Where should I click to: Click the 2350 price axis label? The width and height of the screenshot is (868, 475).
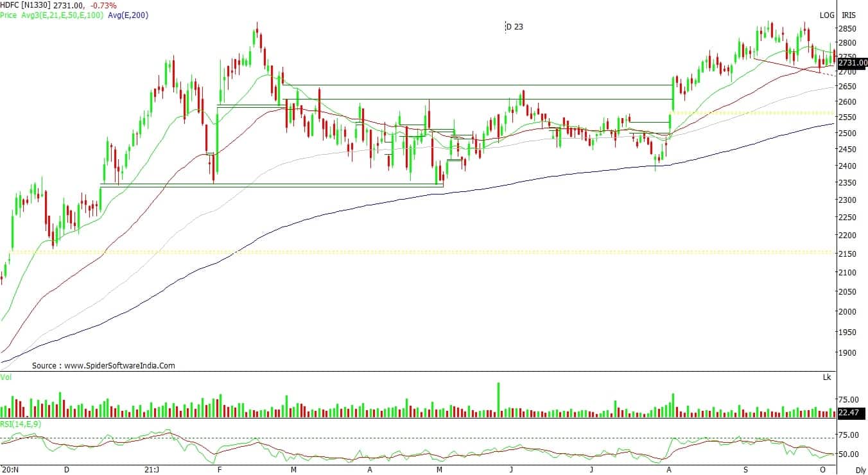[848, 183]
